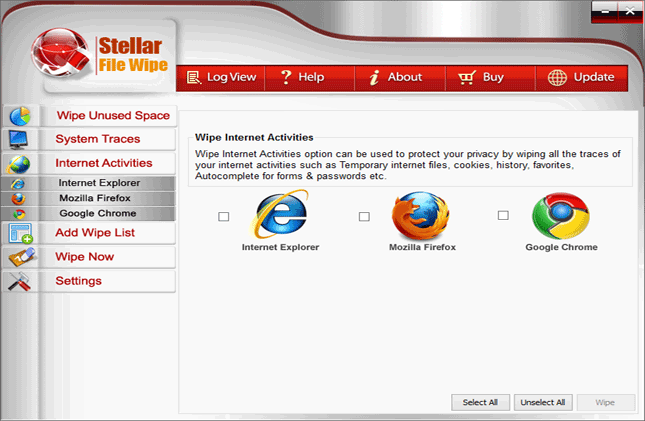The image size is (645, 421).
Task: Click the small Internet Explorer sidebar icon
Action: tap(18, 183)
